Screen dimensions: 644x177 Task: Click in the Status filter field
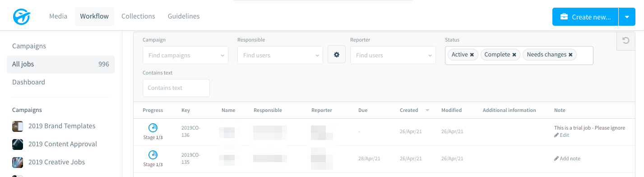pos(519,55)
